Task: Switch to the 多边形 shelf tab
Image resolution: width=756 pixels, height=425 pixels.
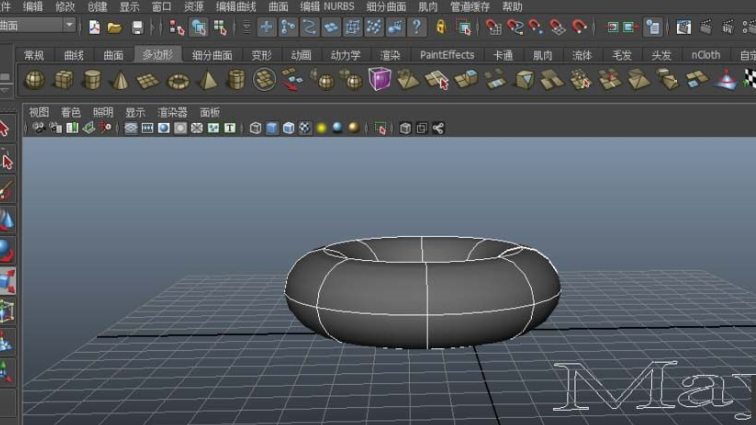Action: click(x=157, y=55)
